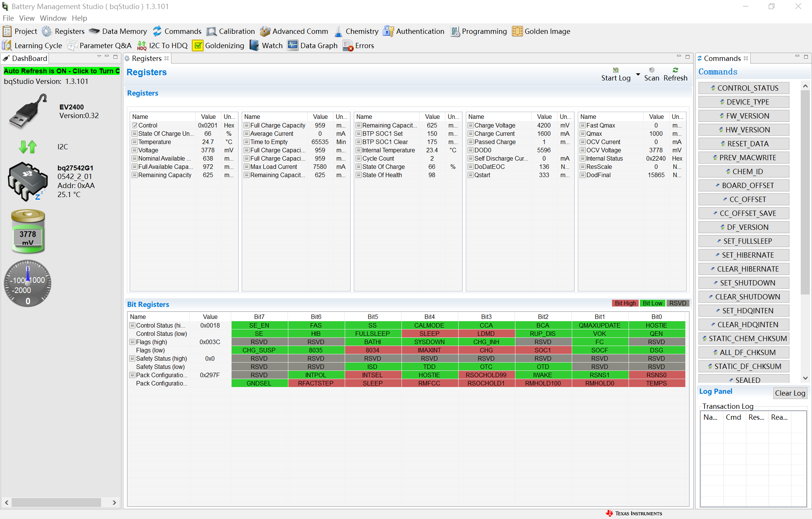Open the Window menu

coord(53,18)
